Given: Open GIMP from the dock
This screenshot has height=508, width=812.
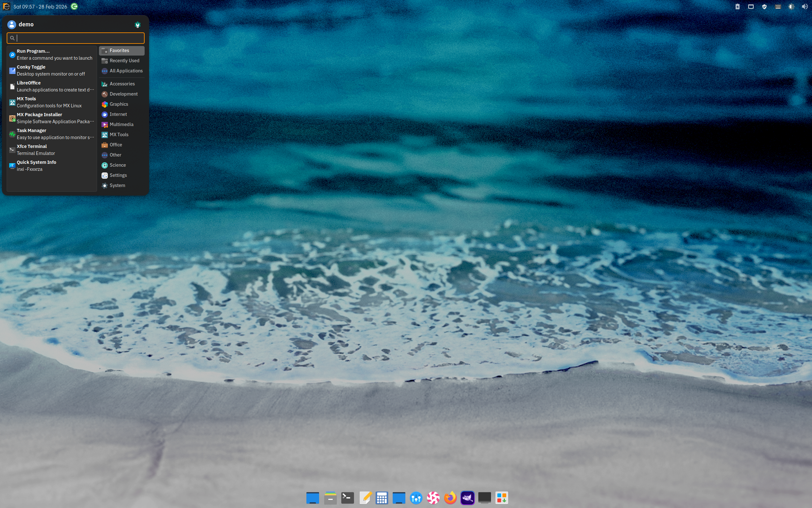Looking at the screenshot, I should pos(468,498).
